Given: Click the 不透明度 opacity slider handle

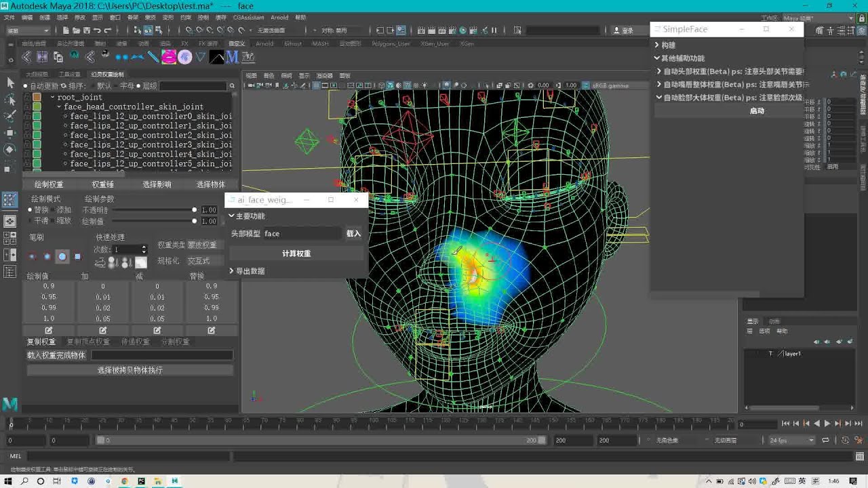Looking at the screenshot, I should point(195,210).
